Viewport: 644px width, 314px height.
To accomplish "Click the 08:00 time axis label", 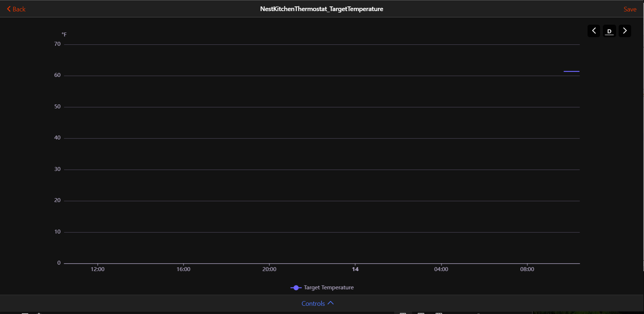I will [x=527, y=269].
